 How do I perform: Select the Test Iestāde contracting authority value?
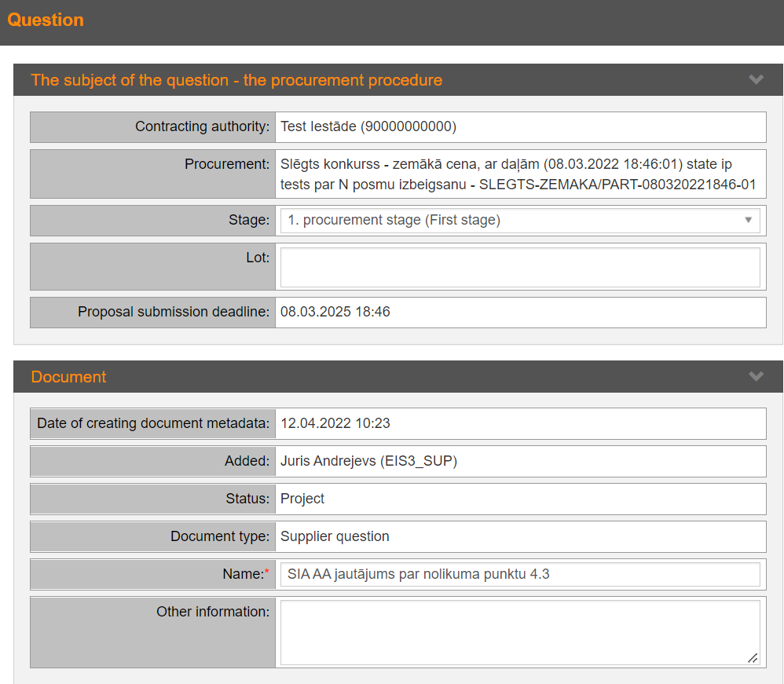[368, 126]
